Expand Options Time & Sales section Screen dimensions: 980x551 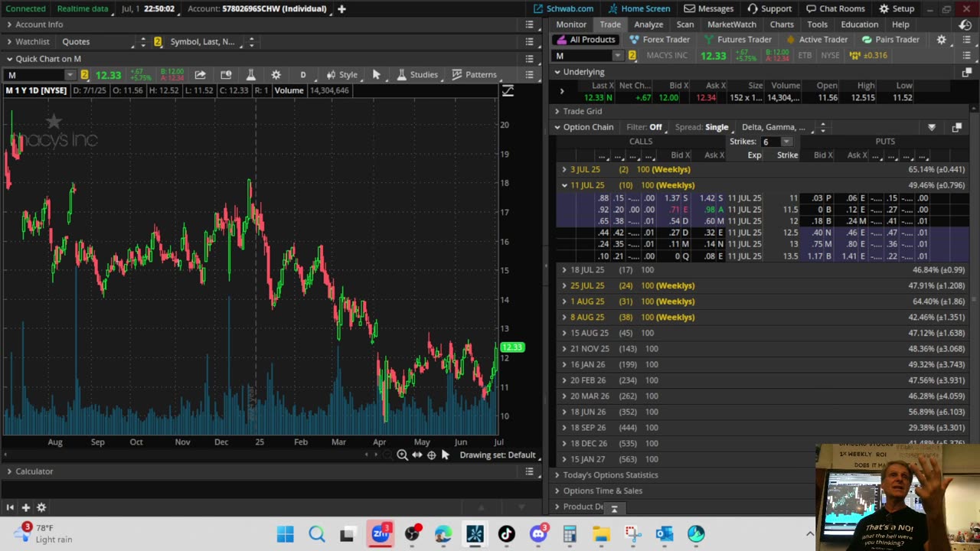pyautogui.click(x=557, y=491)
